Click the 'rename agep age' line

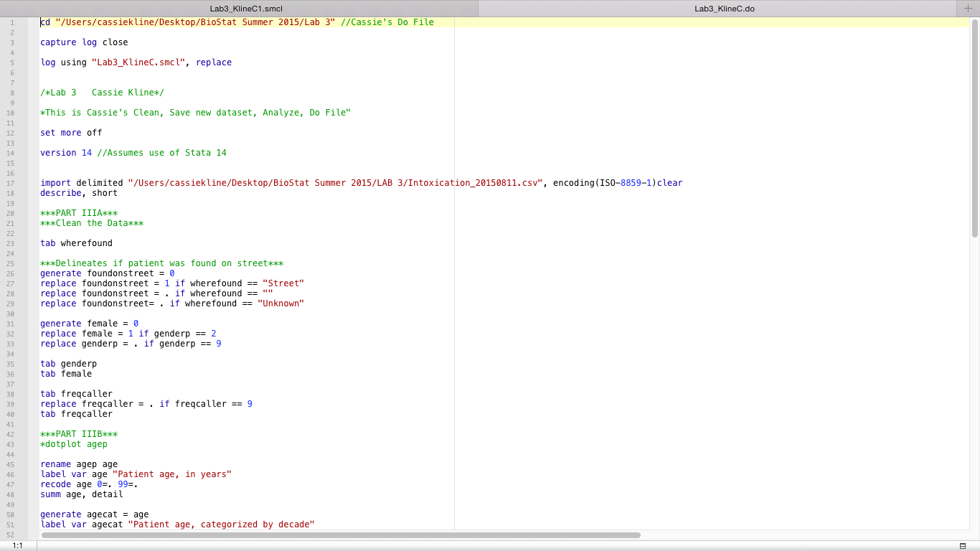[79, 464]
